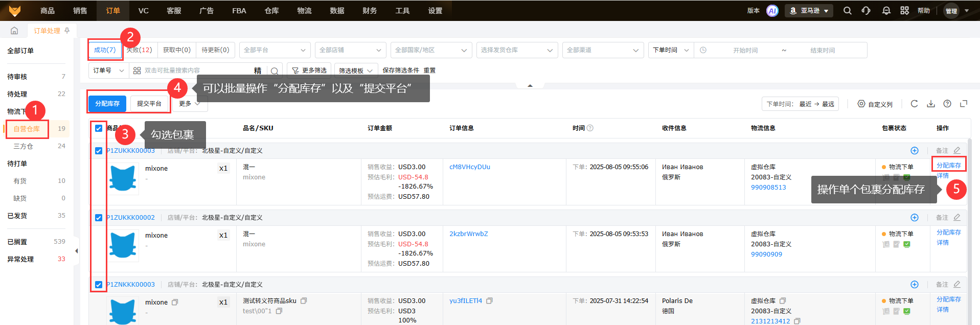Click the 双击可批量搜索内容 search field
This screenshot has height=325, width=980.
(197, 71)
